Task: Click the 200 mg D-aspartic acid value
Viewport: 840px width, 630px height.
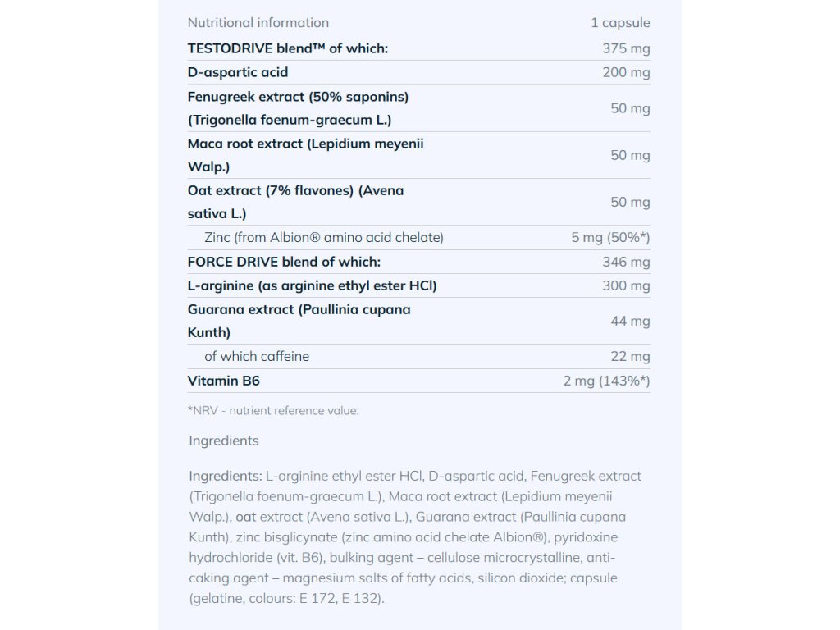Action: [x=626, y=72]
